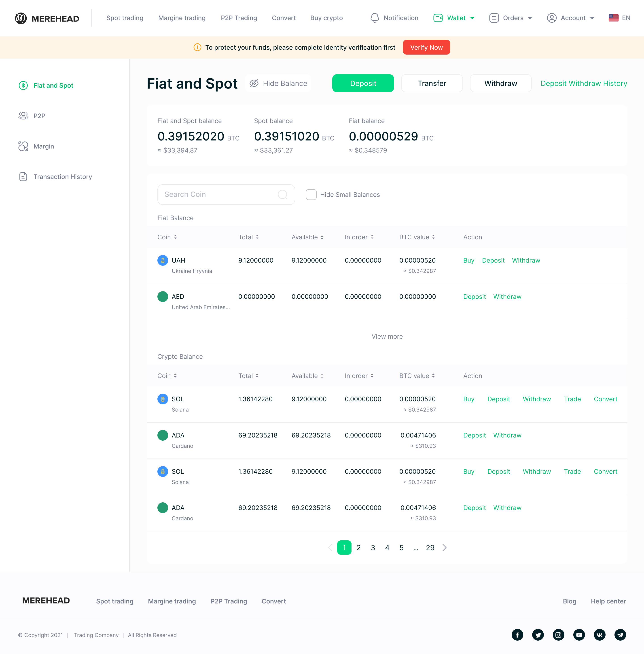Open the Telegram social icon in the footer

coord(620,635)
